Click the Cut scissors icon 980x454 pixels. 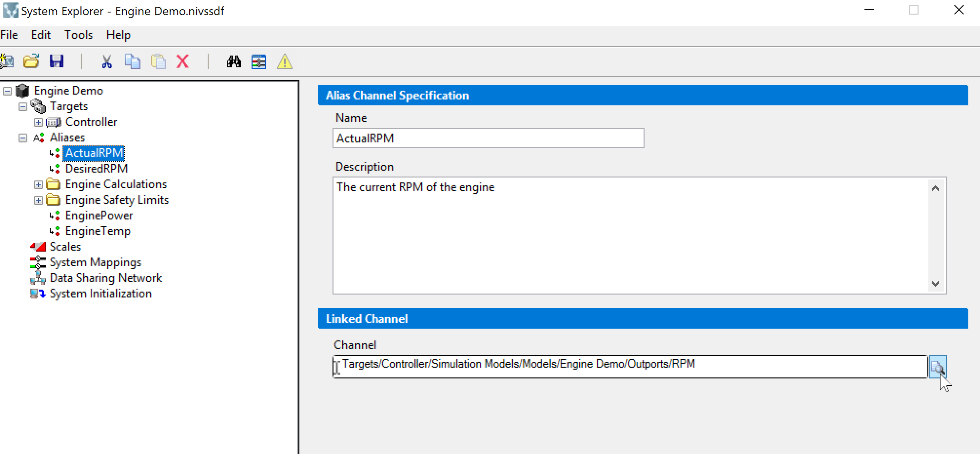pos(107,61)
